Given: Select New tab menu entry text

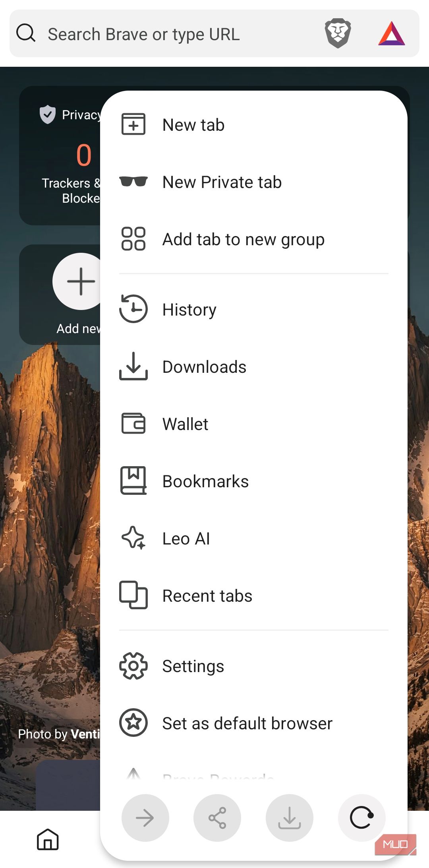Looking at the screenshot, I should tap(193, 125).
